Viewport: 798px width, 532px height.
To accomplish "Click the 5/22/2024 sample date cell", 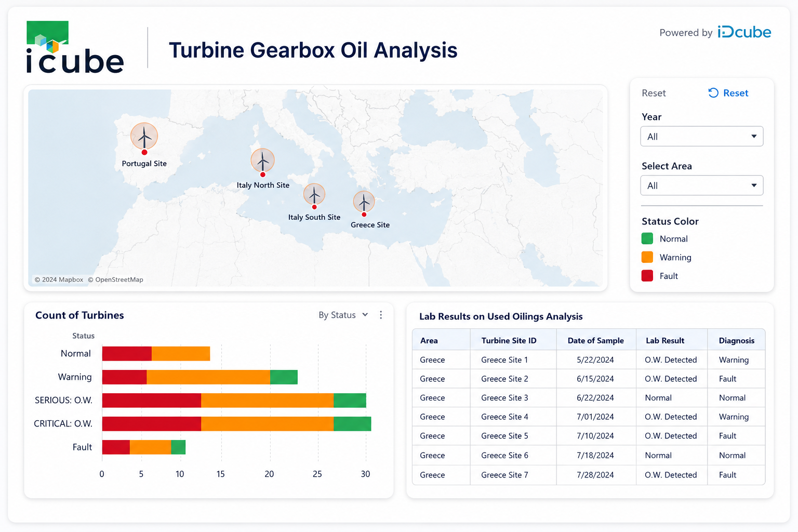I will tap(596, 360).
